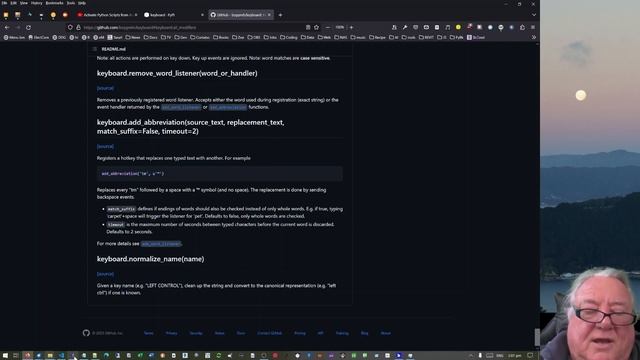Open the README.md outline icon

tap(95, 49)
